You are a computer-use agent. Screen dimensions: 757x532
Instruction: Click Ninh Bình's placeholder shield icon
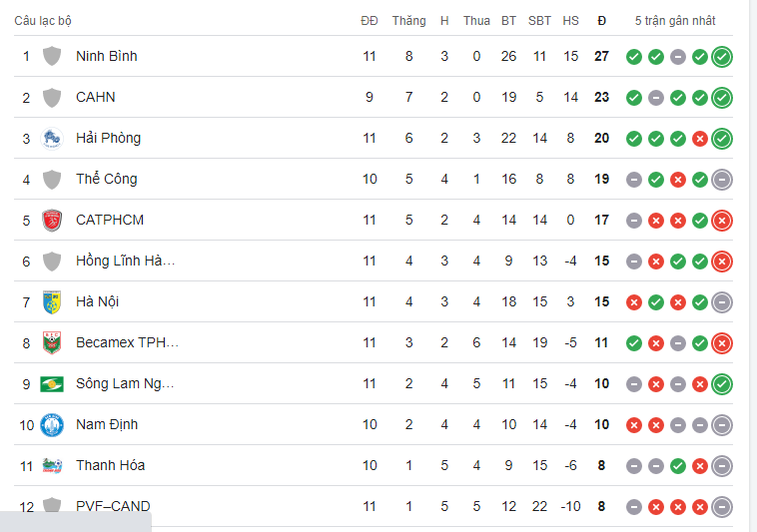point(52,57)
